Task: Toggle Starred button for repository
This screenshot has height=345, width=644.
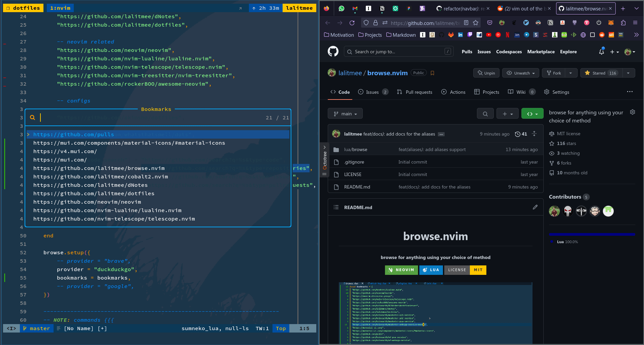Action: 601,73
